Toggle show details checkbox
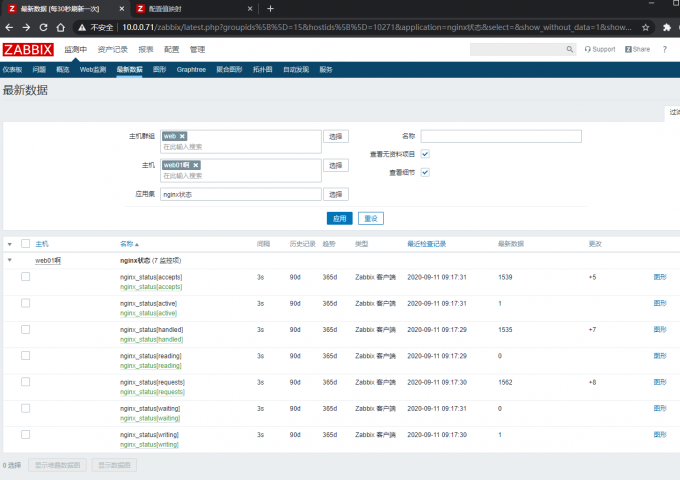Viewport: 680px width, 480px height. 425,173
